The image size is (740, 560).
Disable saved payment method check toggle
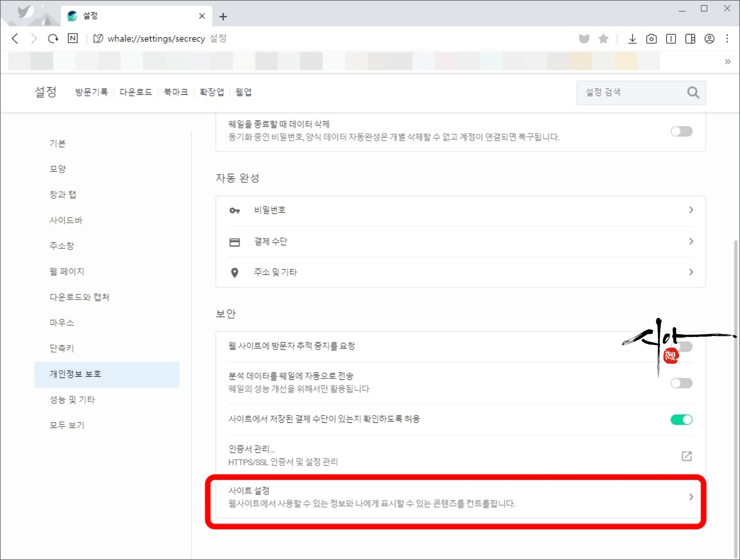pyautogui.click(x=681, y=419)
